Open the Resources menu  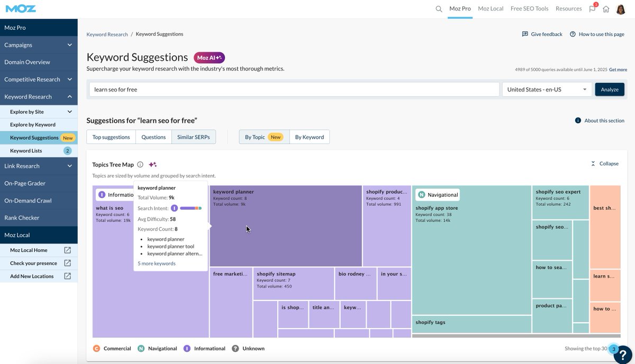point(569,8)
